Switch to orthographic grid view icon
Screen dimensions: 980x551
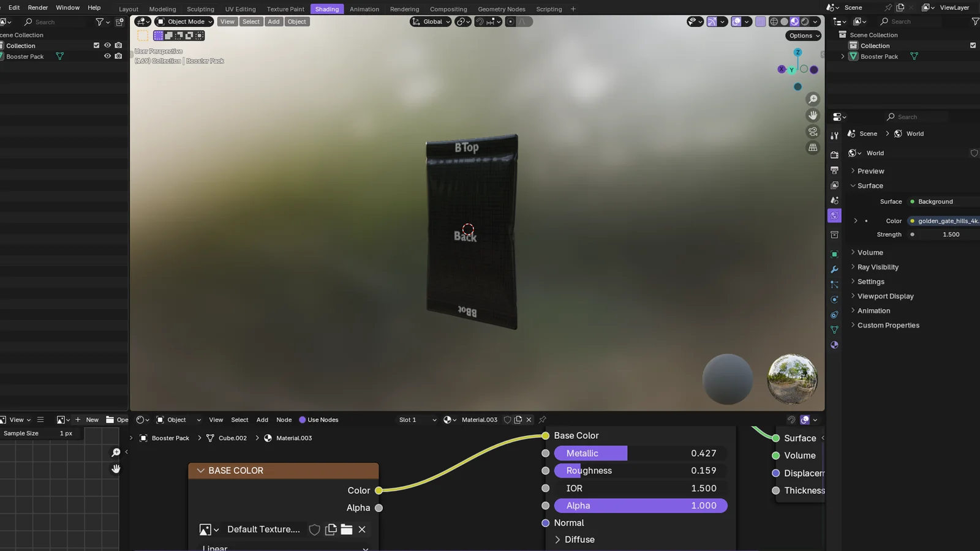[813, 148]
